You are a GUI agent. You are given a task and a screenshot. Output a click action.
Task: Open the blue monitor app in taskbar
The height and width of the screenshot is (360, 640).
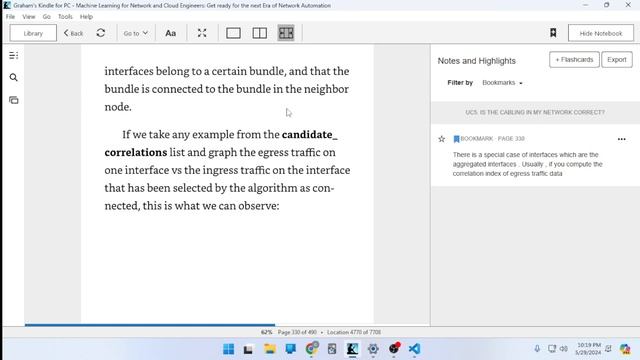(x=291, y=349)
